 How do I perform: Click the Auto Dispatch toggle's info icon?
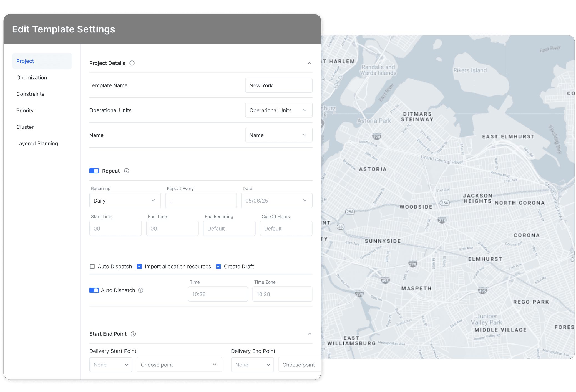141,290
